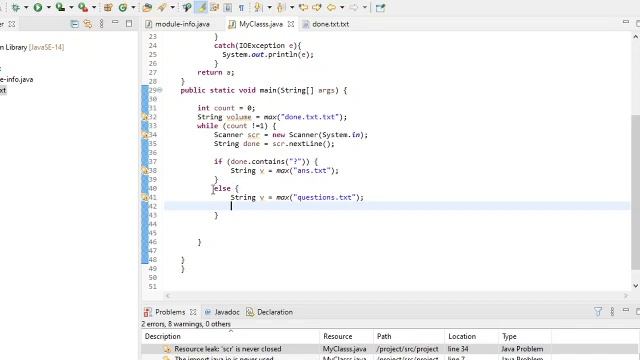Click the Previous Annotation icon
Image resolution: width=640 pixels, height=360 pixels.
pyautogui.click(x=281, y=7)
